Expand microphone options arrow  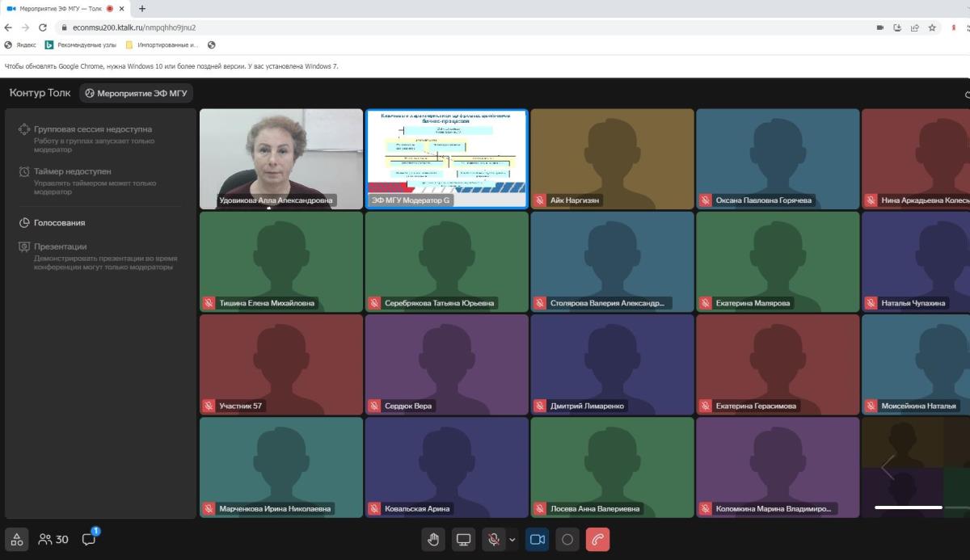[x=512, y=540]
